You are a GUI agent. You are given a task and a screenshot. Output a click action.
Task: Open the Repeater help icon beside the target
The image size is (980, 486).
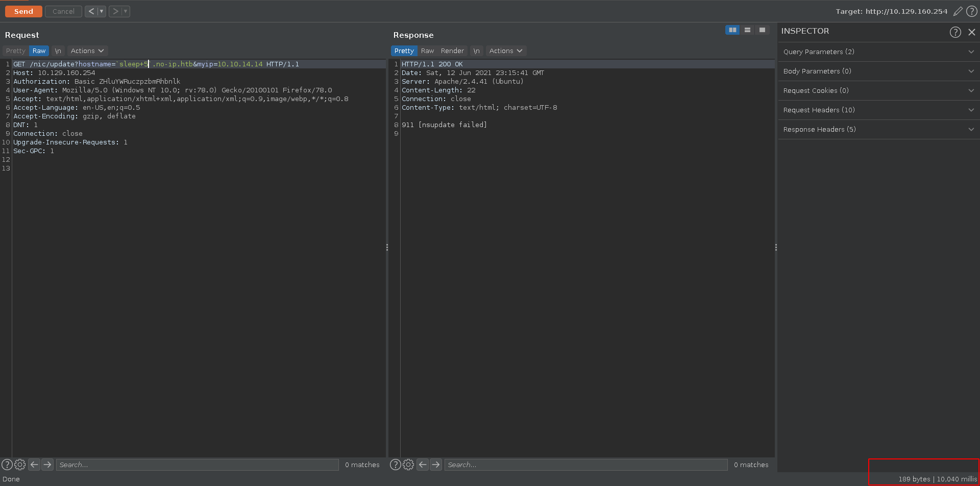(x=972, y=11)
